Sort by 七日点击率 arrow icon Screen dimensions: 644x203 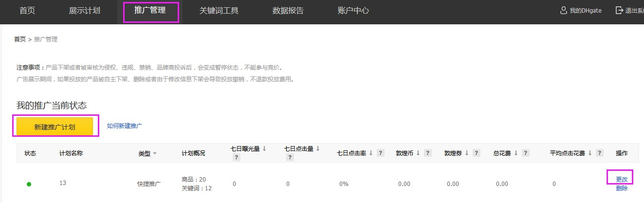(x=370, y=153)
